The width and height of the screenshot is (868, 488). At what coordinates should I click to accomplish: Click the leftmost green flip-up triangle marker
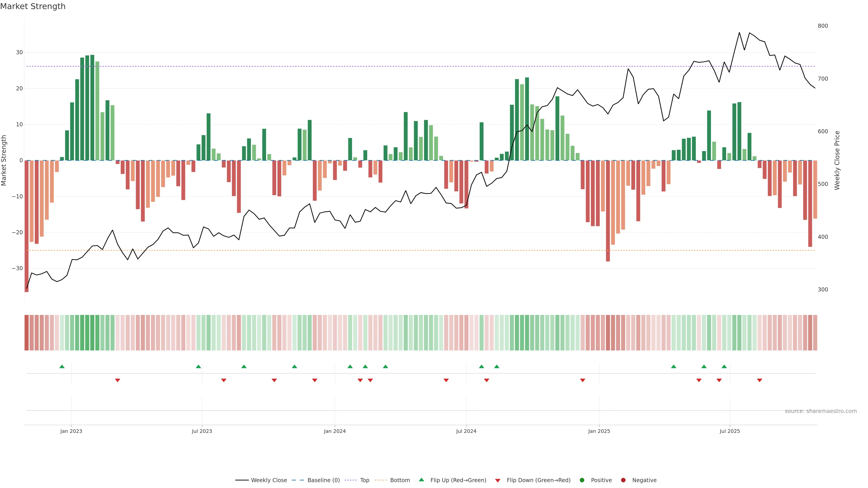click(x=62, y=366)
